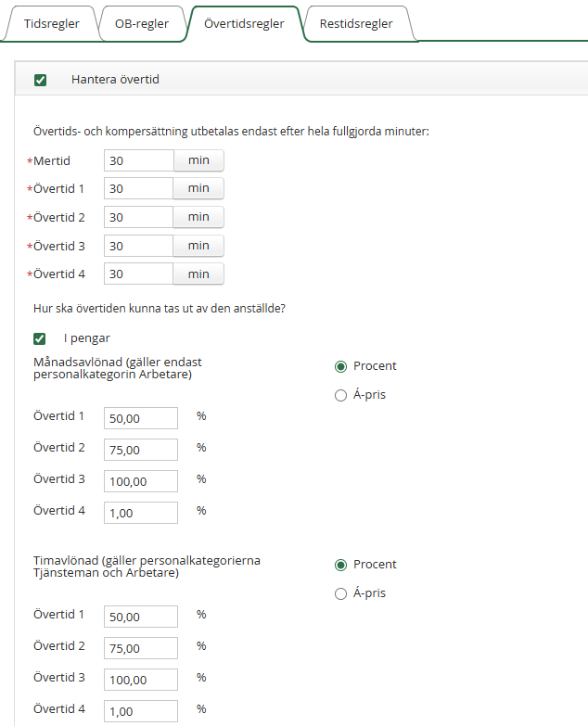The height and width of the screenshot is (726, 588).
Task: Edit Månadsavlönad Övertid 1 percent field
Action: coord(140,418)
